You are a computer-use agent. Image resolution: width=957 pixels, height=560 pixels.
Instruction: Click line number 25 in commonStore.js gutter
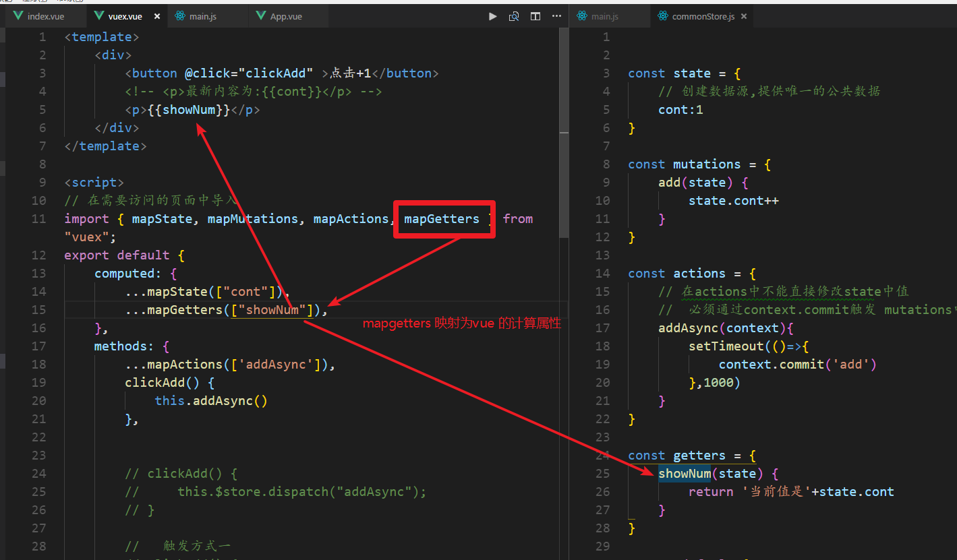(602, 474)
